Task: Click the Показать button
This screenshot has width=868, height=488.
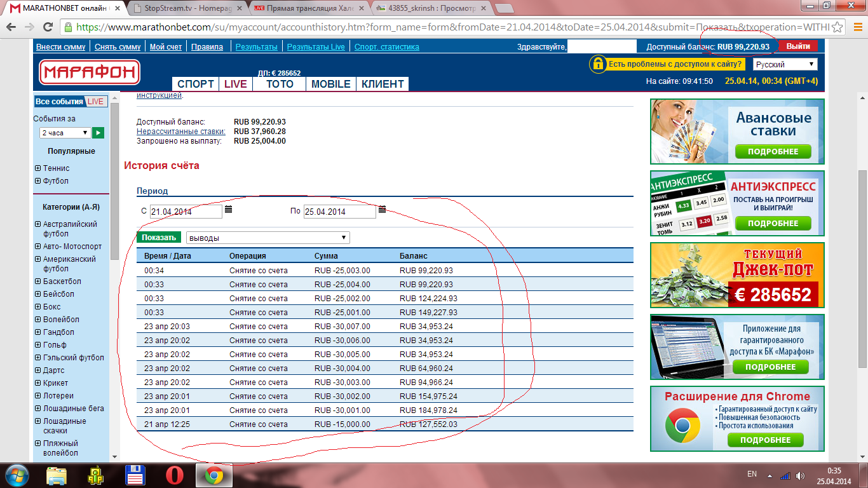Action: (159, 238)
